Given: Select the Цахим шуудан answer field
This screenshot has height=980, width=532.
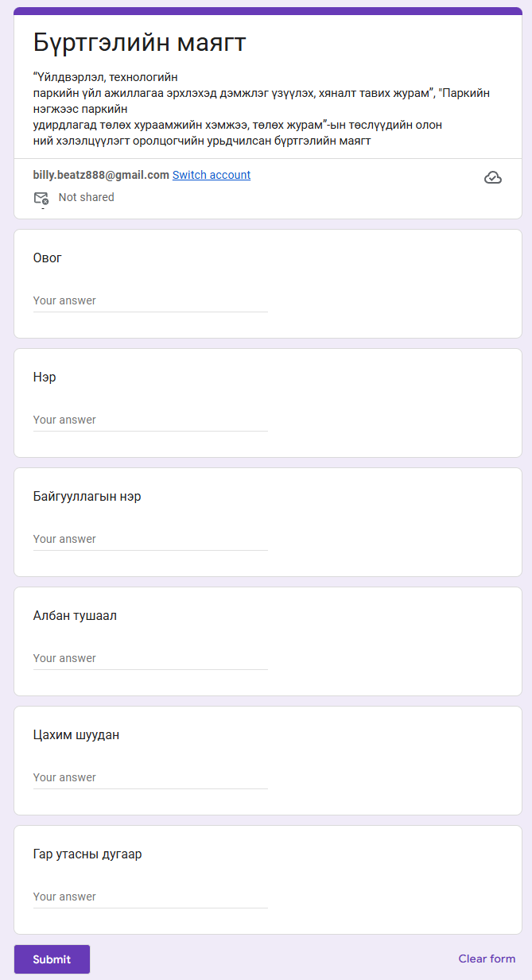Looking at the screenshot, I should (x=150, y=778).
